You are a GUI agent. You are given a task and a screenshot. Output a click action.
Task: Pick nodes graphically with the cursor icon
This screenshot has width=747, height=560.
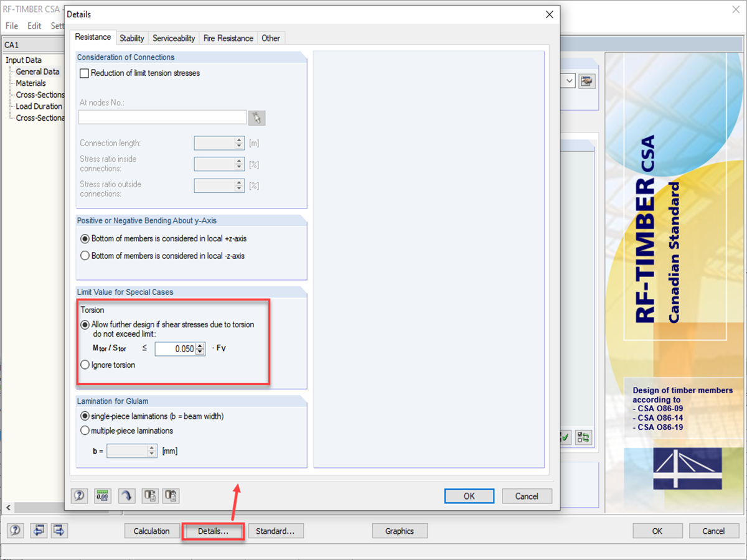pyautogui.click(x=256, y=118)
